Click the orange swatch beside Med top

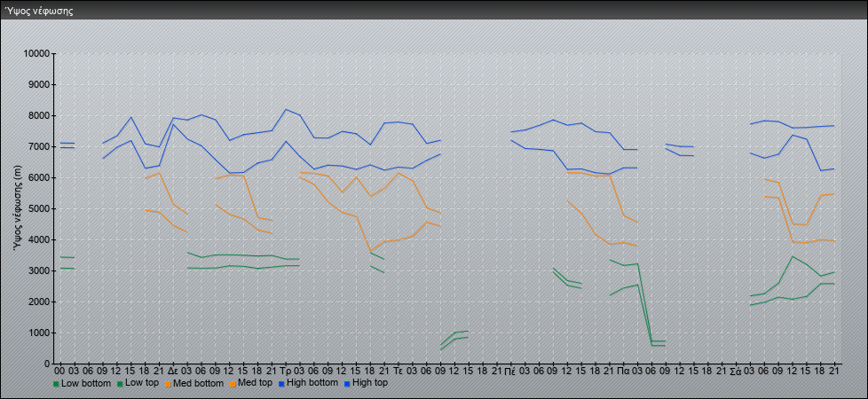233,384
